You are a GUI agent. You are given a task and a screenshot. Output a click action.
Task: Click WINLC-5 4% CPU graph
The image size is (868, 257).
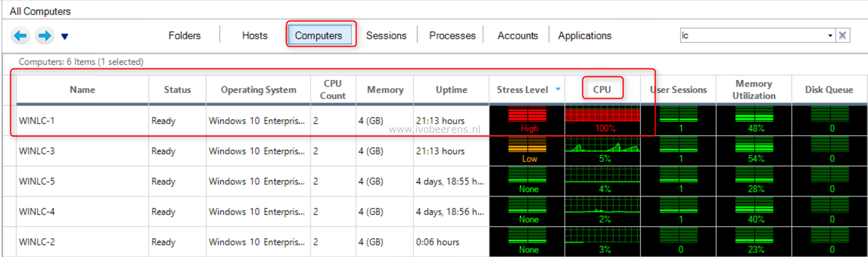click(602, 181)
